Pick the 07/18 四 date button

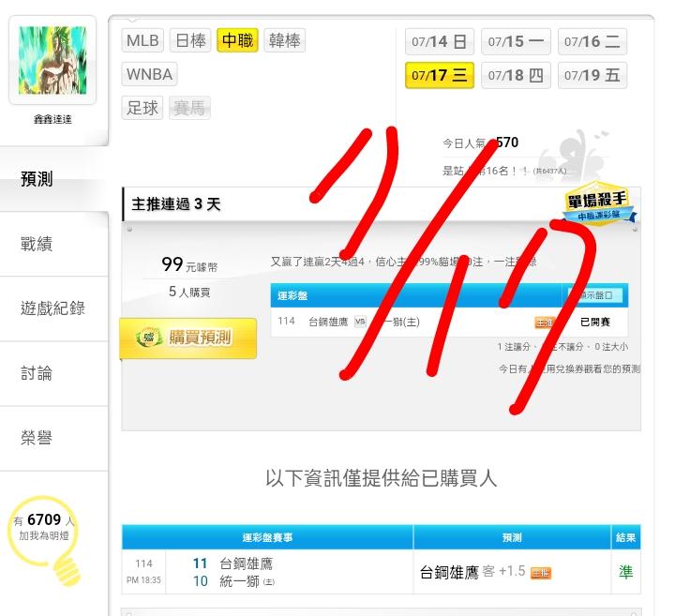(x=516, y=75)
